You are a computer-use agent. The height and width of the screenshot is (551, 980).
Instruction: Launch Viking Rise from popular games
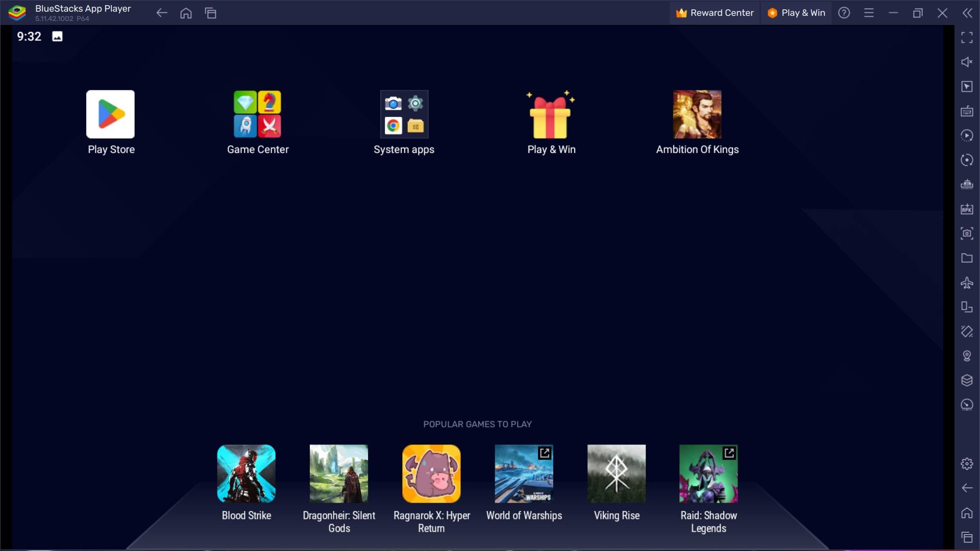pos(617,473)
